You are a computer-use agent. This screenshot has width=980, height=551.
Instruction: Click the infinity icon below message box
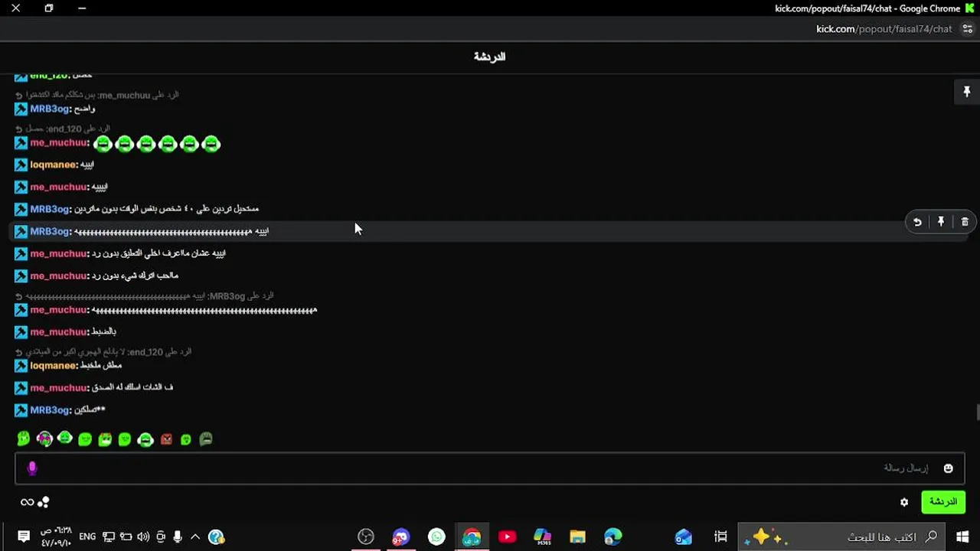tap(27, 502)
